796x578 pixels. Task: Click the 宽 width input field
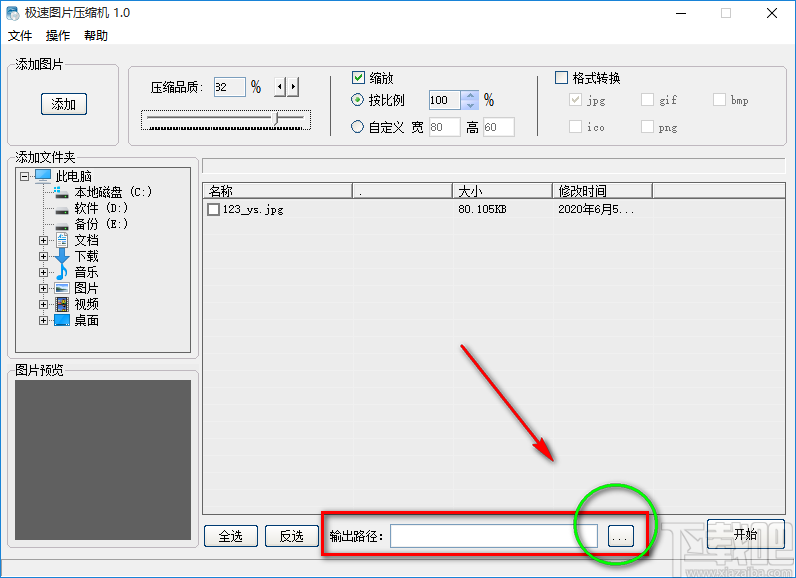[x=445, y=127]
